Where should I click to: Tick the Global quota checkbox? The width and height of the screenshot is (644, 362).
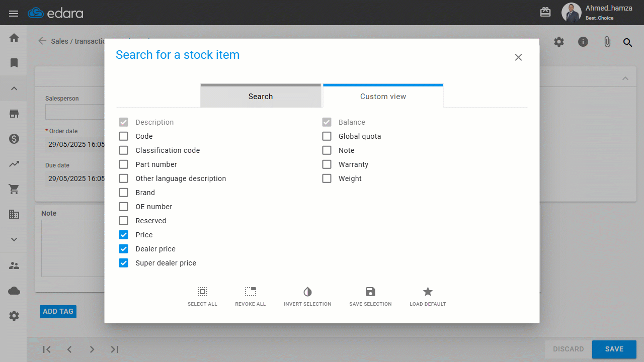point(327,136)
